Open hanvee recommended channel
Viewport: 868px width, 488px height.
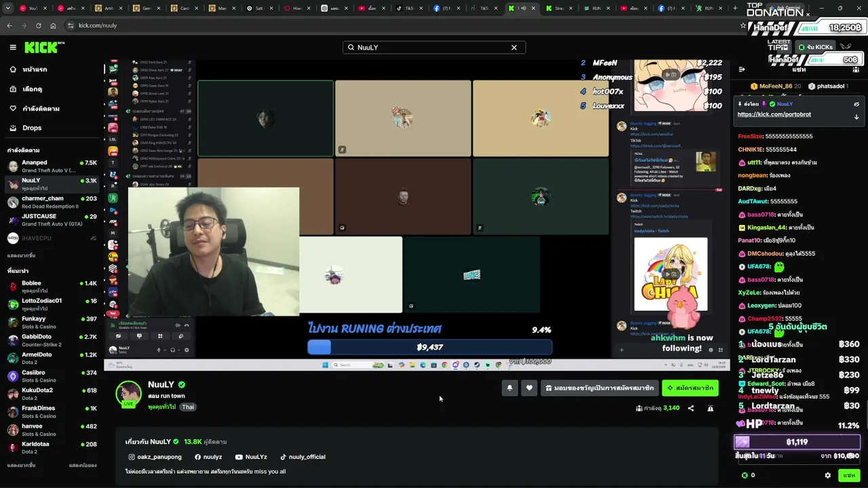(52, 430)
